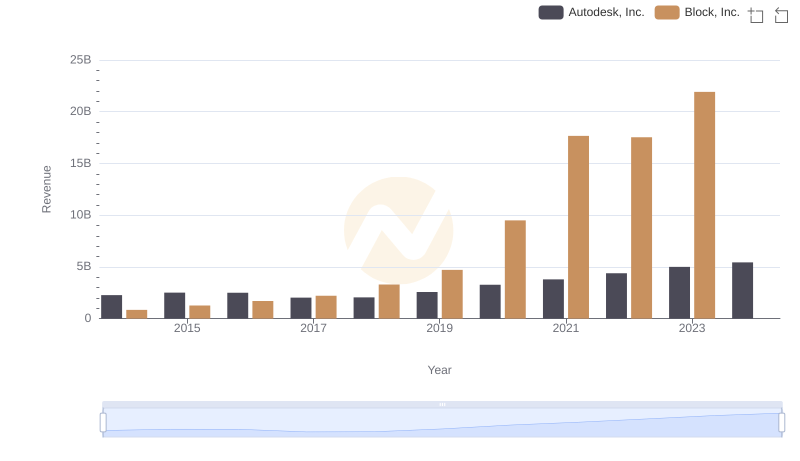
Task: Click the Block 2019 revenue bar
Action: [x=452, y=294]
